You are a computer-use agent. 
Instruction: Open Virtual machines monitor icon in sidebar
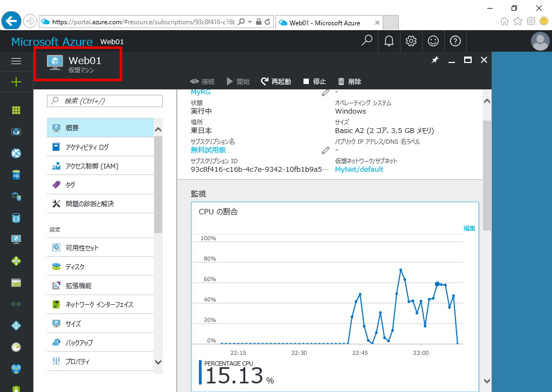16,240
